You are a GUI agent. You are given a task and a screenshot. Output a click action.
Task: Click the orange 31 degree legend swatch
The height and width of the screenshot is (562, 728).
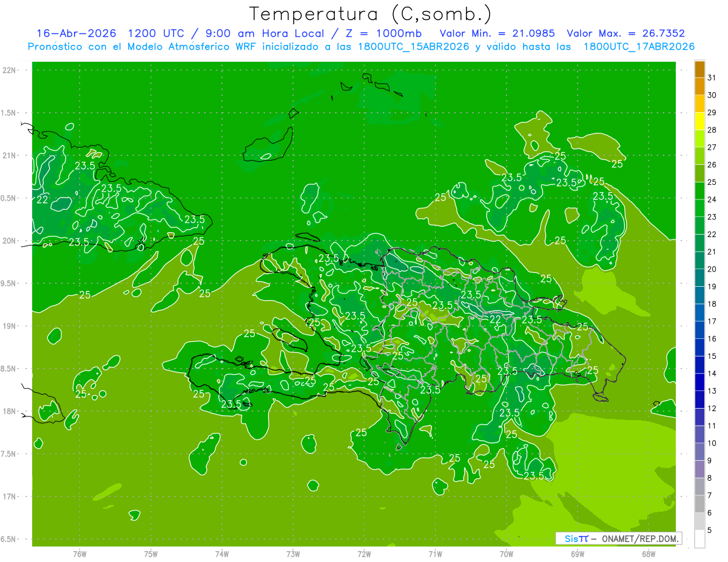tap(699, 70)
